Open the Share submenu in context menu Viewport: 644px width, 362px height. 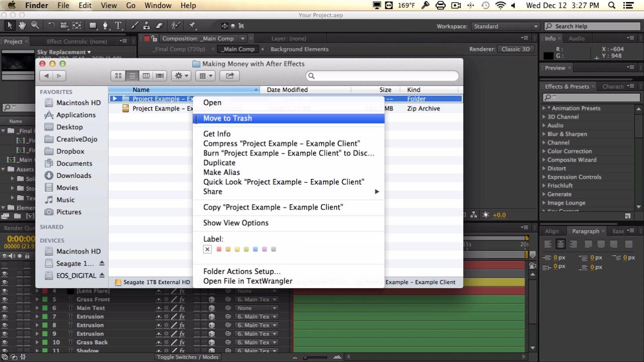[x=289, y=191]
